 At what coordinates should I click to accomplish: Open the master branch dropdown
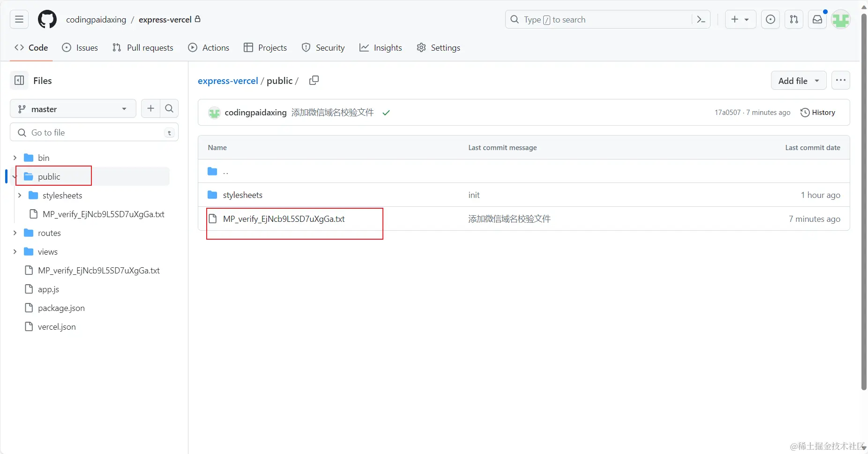coord(73,108)
